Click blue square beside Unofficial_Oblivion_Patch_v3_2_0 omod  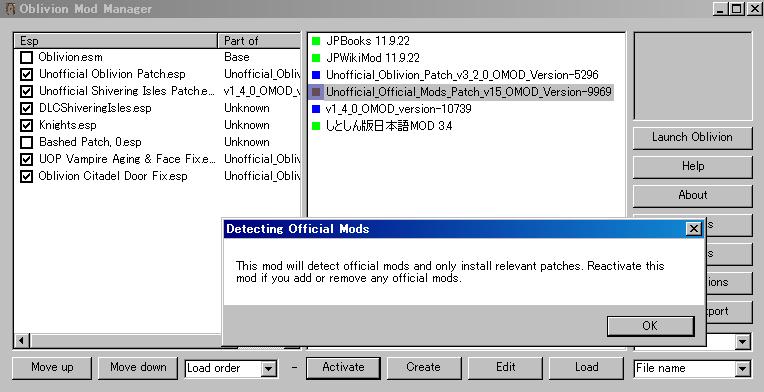(316, 75)
